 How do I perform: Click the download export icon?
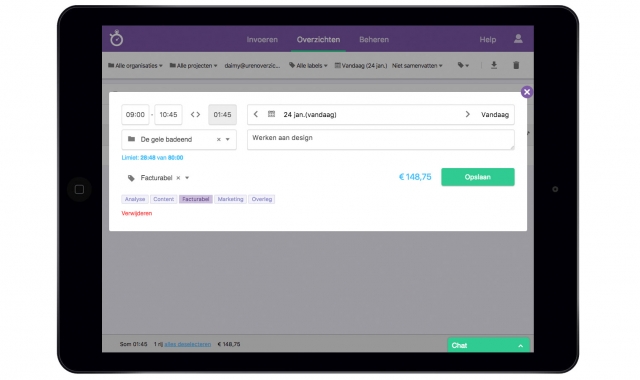click(494, 65)
